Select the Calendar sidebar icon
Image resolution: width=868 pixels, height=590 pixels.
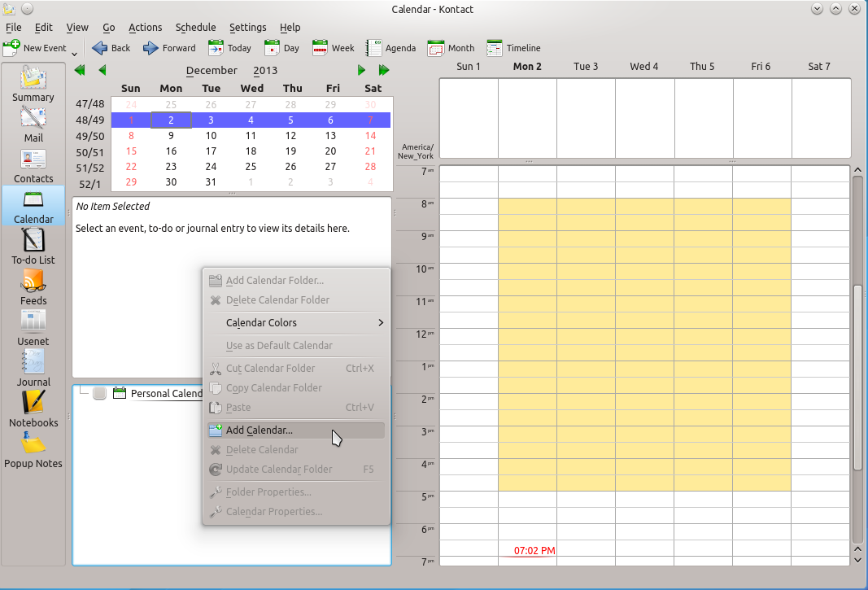pos(33,206)
